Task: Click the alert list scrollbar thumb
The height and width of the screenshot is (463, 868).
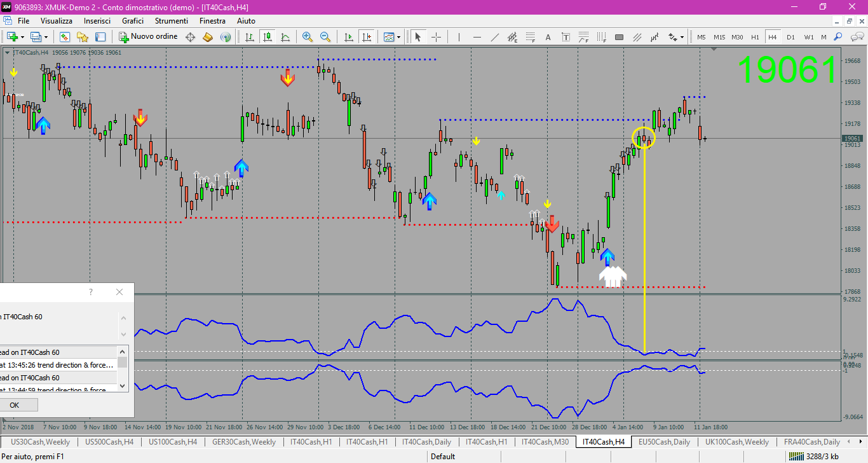Action: tap(122, 363)
